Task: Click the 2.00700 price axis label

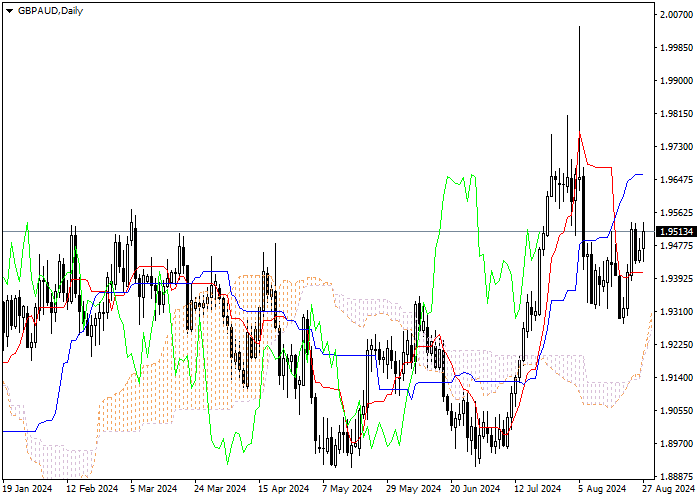Action: tap(677, 15)
